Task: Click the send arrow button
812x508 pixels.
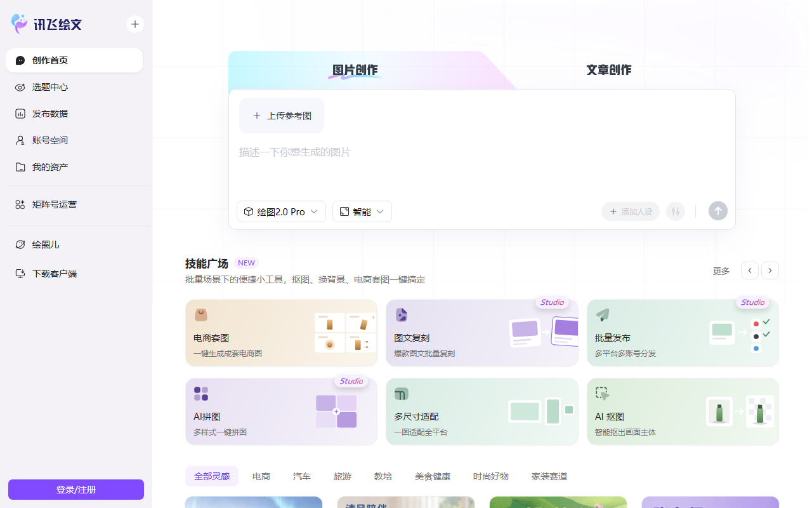Action: (718, 211)
